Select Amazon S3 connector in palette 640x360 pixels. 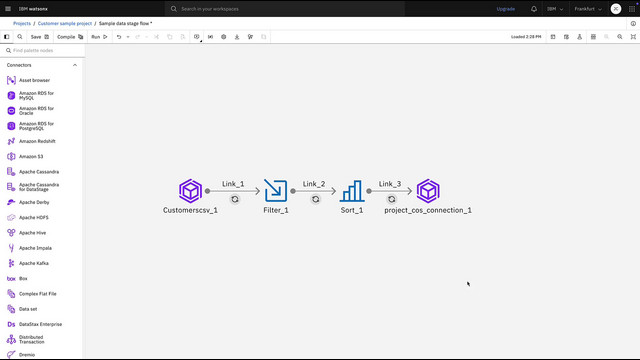(x=31, y=156)
